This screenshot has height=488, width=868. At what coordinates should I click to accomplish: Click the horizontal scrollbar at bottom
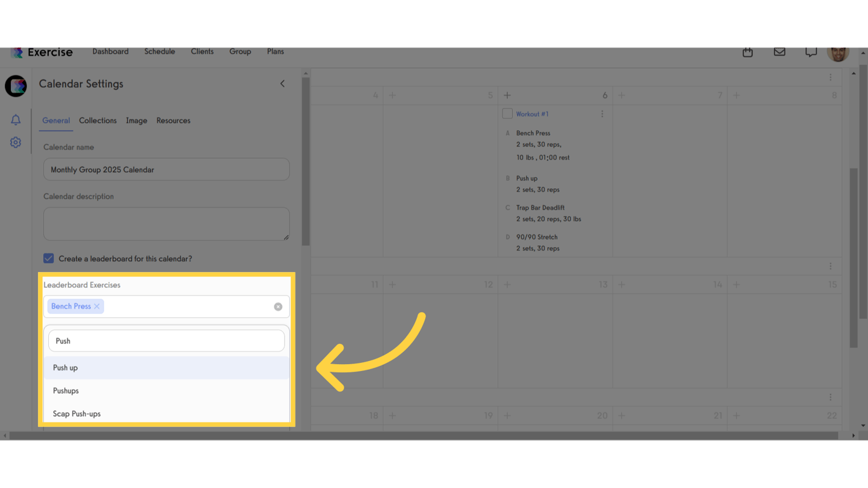click(x=424, y=436)
